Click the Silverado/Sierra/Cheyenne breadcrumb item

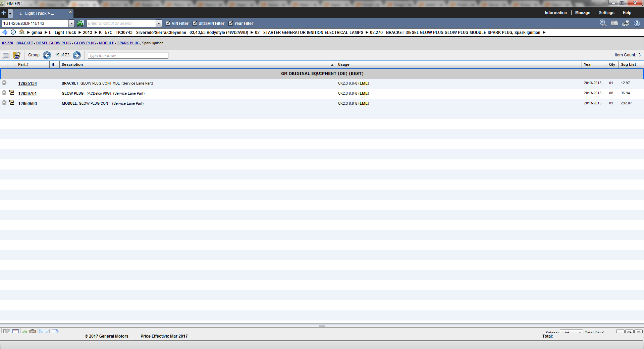click(x=173, y=33)
